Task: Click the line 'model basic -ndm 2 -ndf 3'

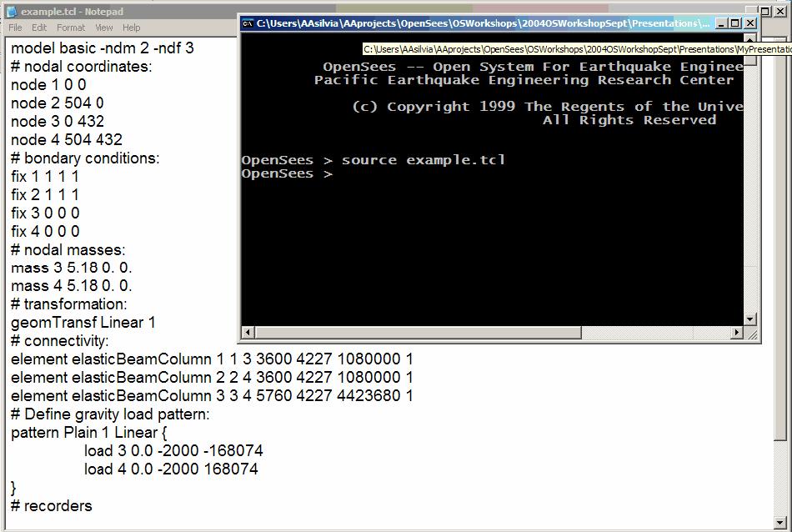Action: tap(103, 48)
